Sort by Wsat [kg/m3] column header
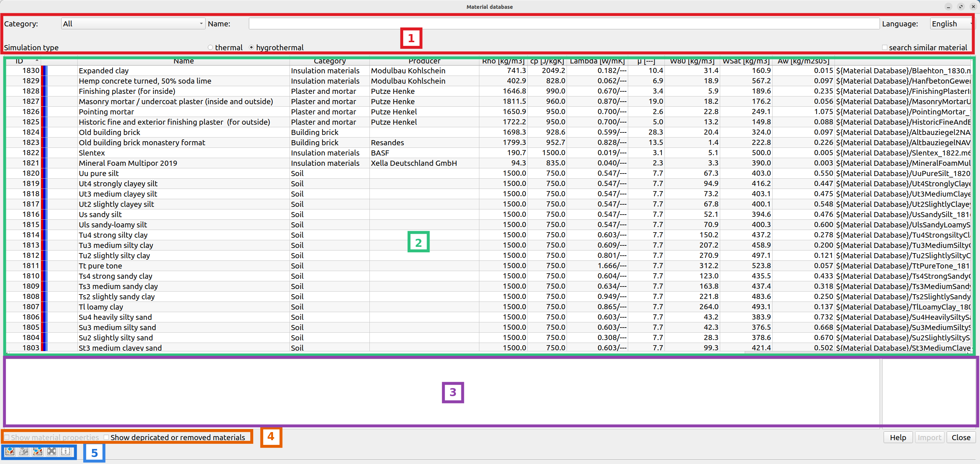980x464 pixels. (746, 61)
